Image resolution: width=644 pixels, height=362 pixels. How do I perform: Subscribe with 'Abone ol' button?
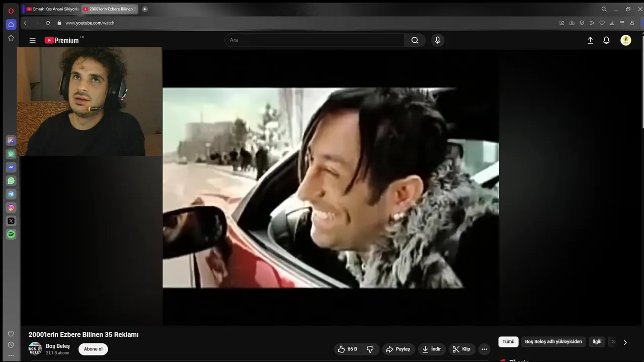[x=93, y=349]
